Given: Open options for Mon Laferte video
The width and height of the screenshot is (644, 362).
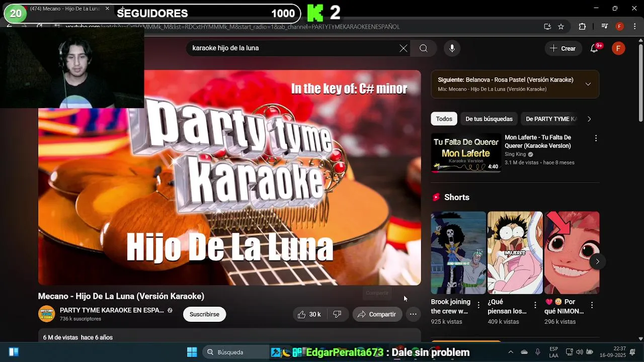Looking at the screenshot, I should (x=596, y=138).
